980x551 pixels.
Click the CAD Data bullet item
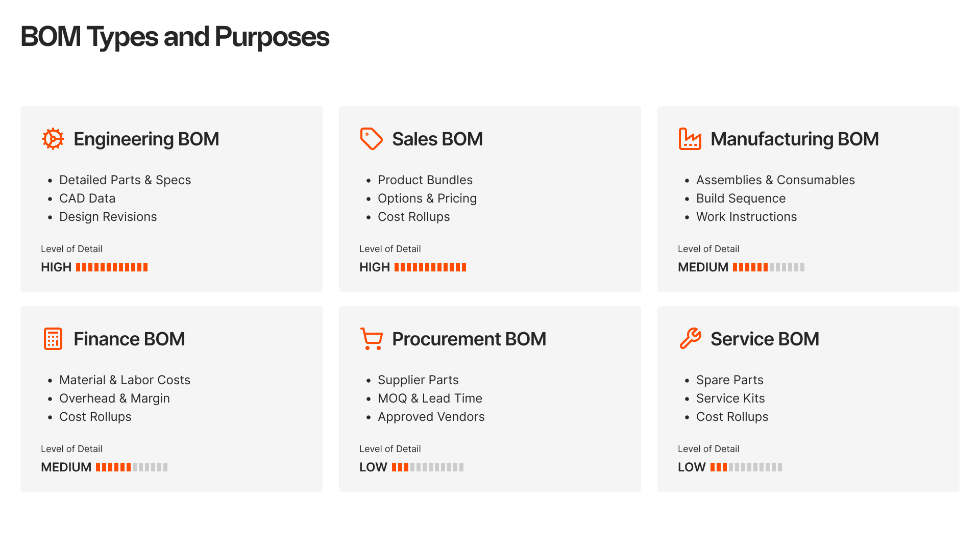[87, 198]
